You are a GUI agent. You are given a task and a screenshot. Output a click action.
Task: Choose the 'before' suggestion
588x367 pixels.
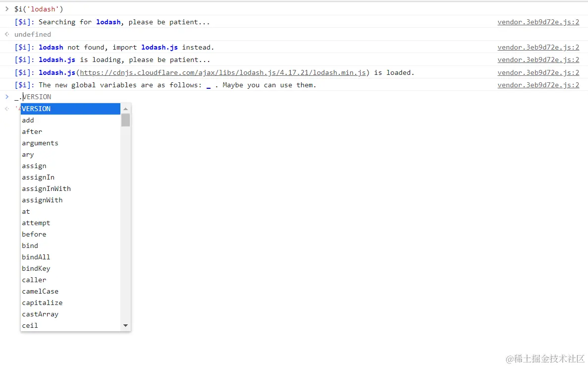coord(70,235)
